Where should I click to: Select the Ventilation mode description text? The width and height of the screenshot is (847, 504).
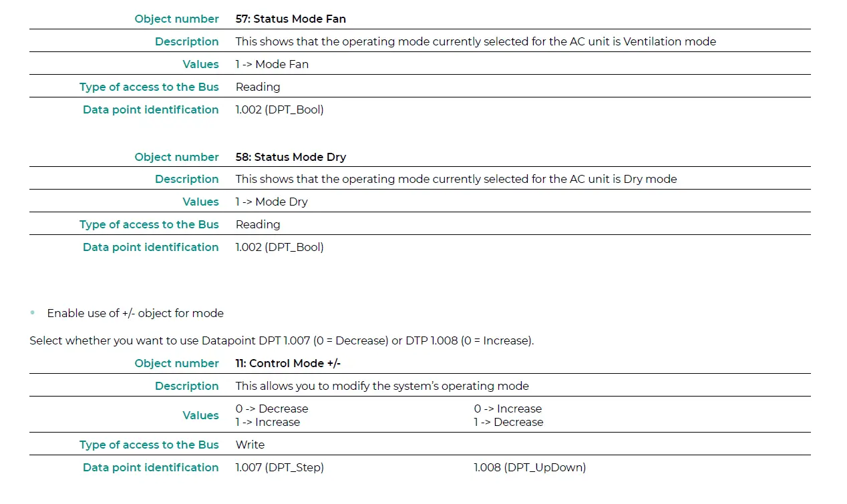coord(476,41)
